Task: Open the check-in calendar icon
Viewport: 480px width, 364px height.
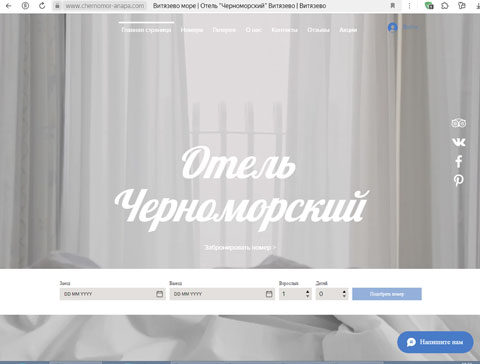Action: pyautogui.click(x=160, y=294)
